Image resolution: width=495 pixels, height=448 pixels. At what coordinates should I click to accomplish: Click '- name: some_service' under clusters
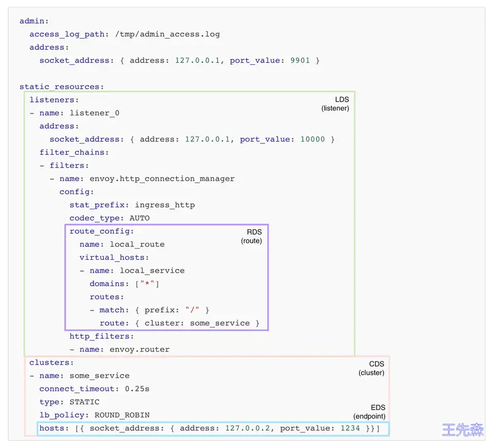tap(80, 376)
